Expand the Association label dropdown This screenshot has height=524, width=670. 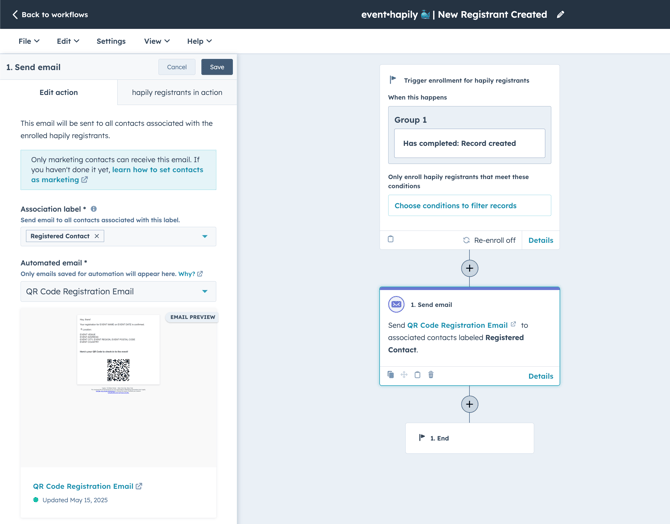coord(205,237)
